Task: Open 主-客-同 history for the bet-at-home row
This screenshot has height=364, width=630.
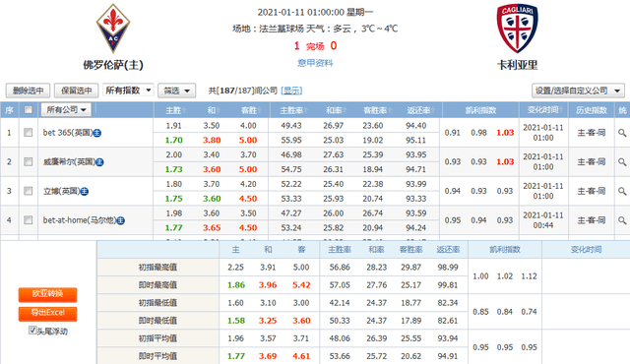Action: click(591, 220)
